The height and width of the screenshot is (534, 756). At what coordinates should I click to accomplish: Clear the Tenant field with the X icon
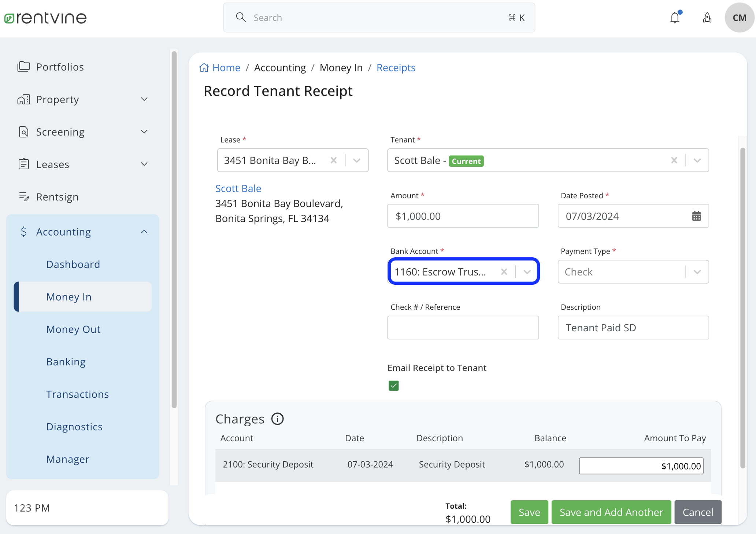point(674,160)
